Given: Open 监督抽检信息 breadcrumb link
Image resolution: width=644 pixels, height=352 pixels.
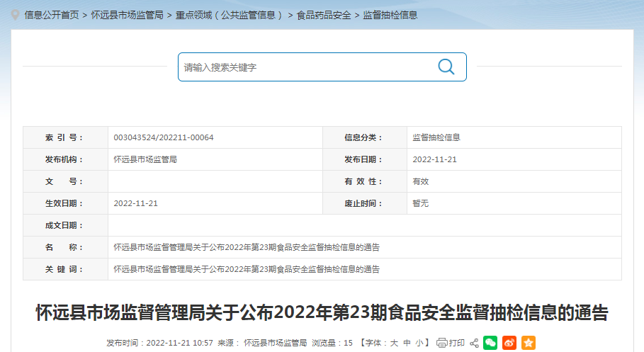Looking at the screenshot, I should [x=390, y=15].
